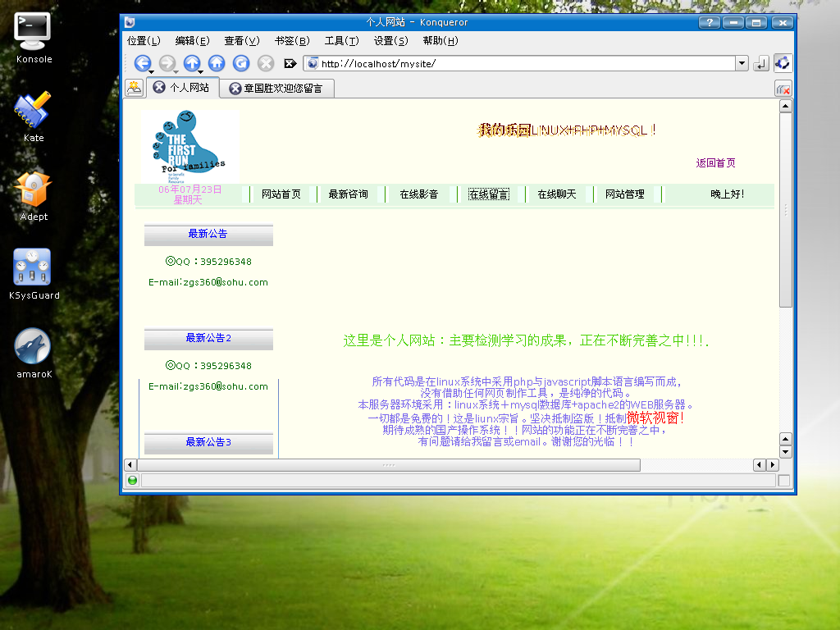The height and width of the screenshot is (630, 840).
Task: Click the title bar help question-mark button
Action: point(710,22)
